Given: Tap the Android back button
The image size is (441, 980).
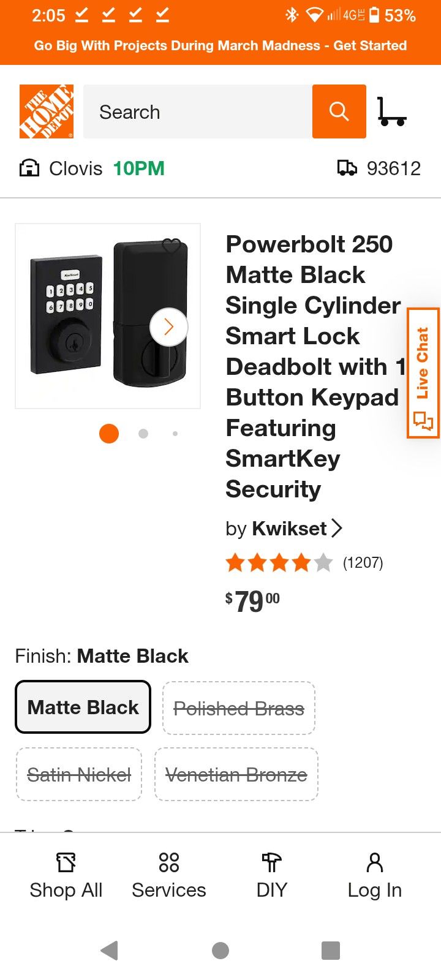Looking at the screenshot, I should (109, 950).
